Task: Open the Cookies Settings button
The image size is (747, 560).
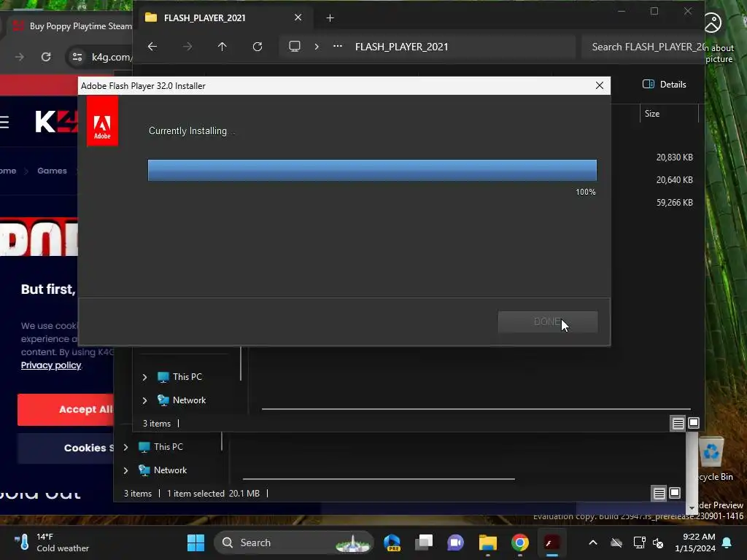Action: (x=66, y=448)
